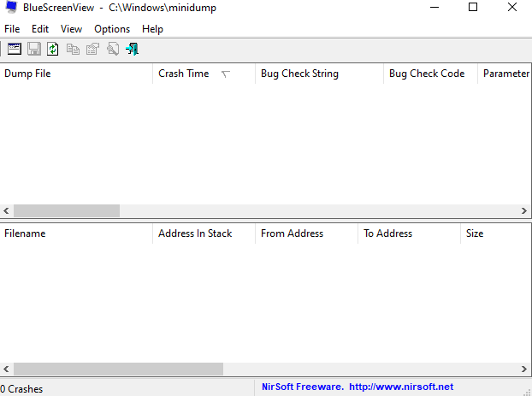
Task: Sort by the To Address column
Action: point(409,233)
